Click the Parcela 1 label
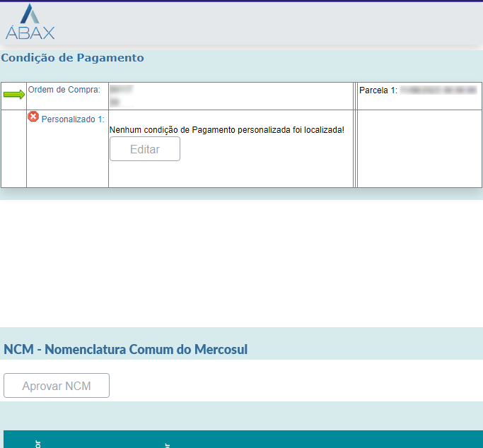Viewport: 483px width, 448px height. pyautogui.click(x=378, y=90)
